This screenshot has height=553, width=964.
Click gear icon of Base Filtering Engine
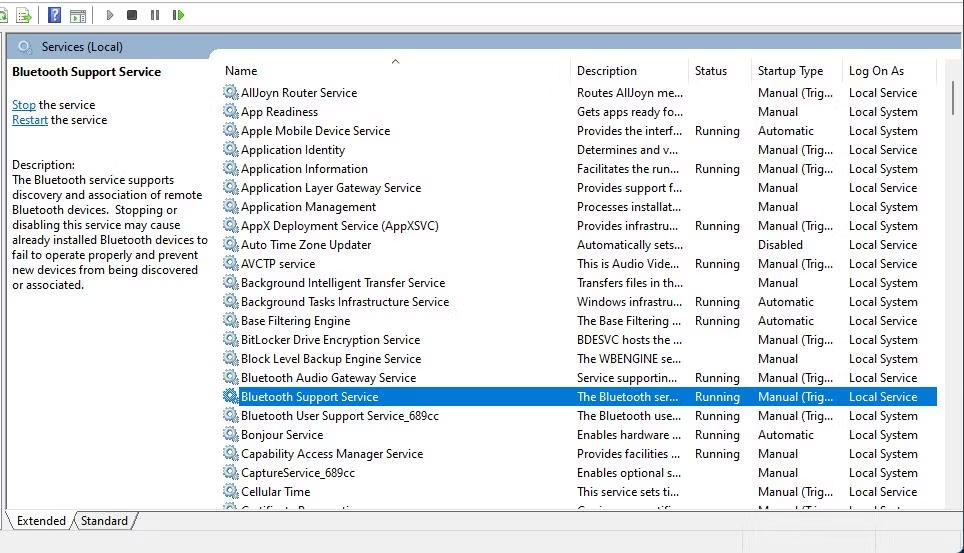pos(231,320)
